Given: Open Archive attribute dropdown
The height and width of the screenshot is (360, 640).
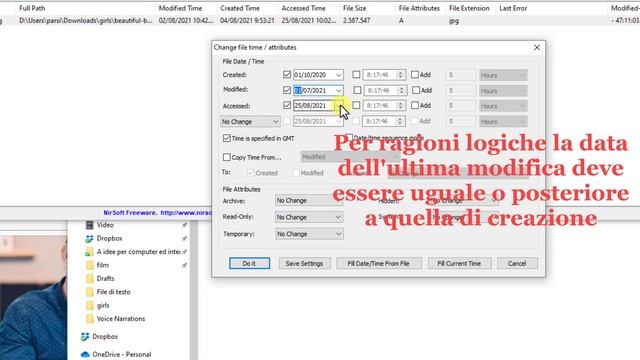Looking at the screenshot, I should pyautogui.click(x=309, y=200).
